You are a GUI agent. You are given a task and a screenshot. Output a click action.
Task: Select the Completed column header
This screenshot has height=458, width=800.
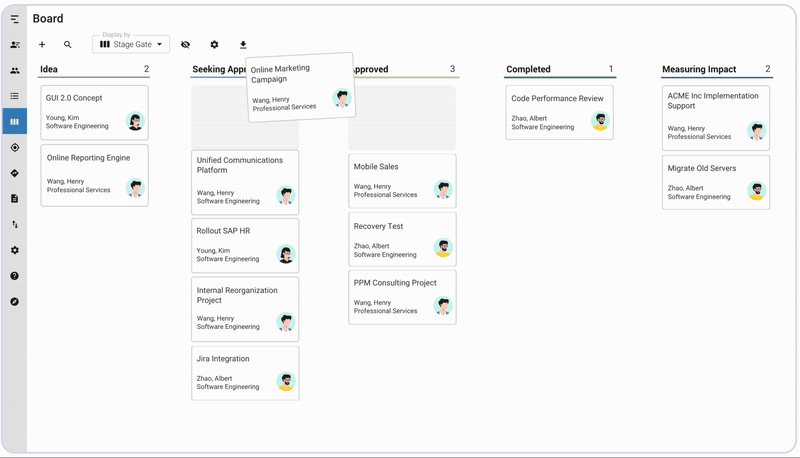[528, 70]
